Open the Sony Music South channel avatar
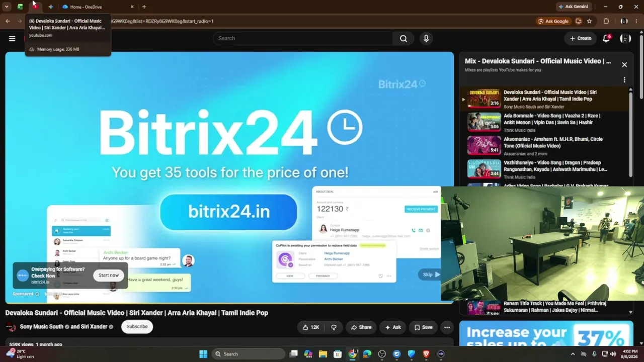 tap(11, 327)
